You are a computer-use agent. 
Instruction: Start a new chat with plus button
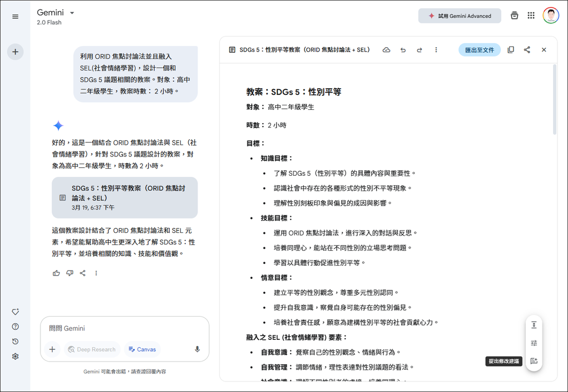coord(15,52)
